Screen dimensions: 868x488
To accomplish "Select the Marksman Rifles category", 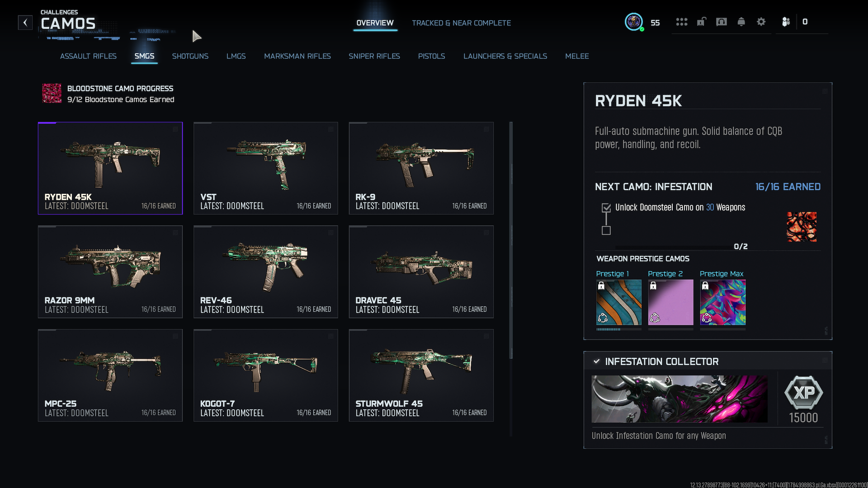I will [x=297, y=56].
